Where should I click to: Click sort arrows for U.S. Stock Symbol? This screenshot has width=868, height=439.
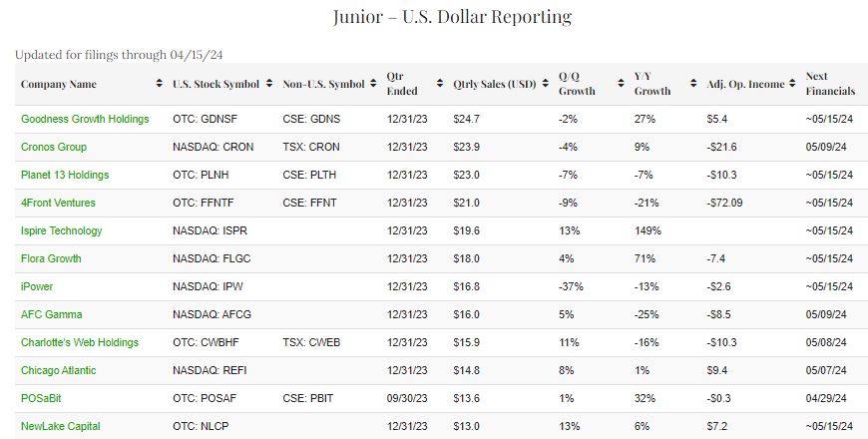[269, 84]
